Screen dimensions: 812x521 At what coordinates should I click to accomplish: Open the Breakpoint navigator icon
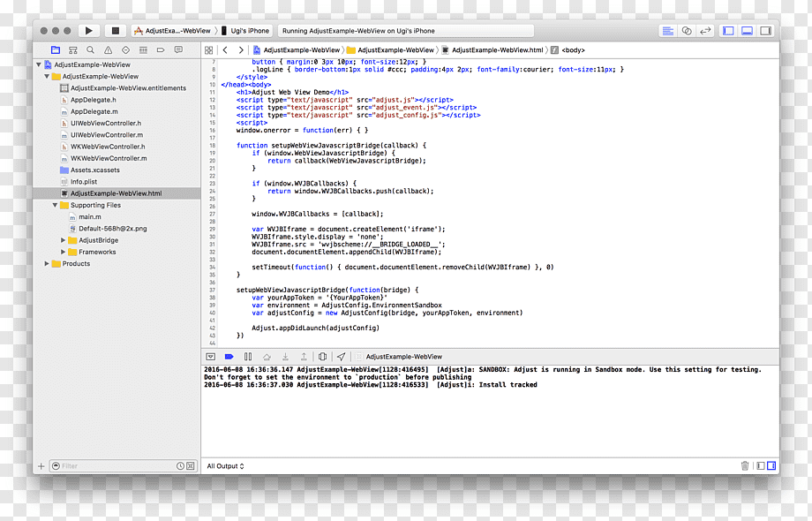161,50
